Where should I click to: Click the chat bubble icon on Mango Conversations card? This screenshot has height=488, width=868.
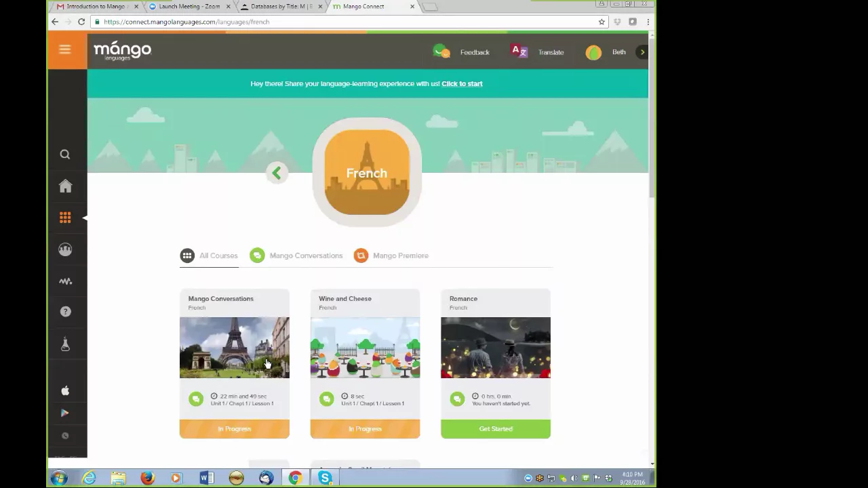pos(196,399)
